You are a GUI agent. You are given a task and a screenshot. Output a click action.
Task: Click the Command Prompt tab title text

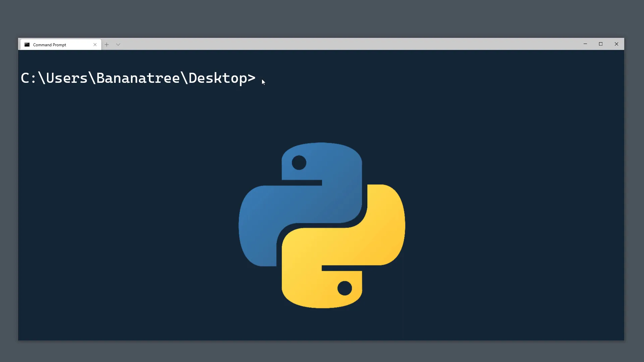point(49,45)
